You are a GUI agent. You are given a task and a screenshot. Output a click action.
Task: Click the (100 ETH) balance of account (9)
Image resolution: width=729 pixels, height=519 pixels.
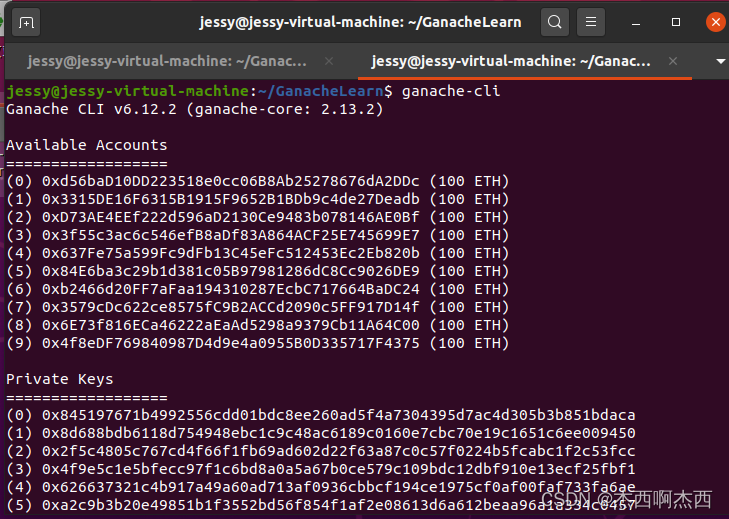coord(469,343)
